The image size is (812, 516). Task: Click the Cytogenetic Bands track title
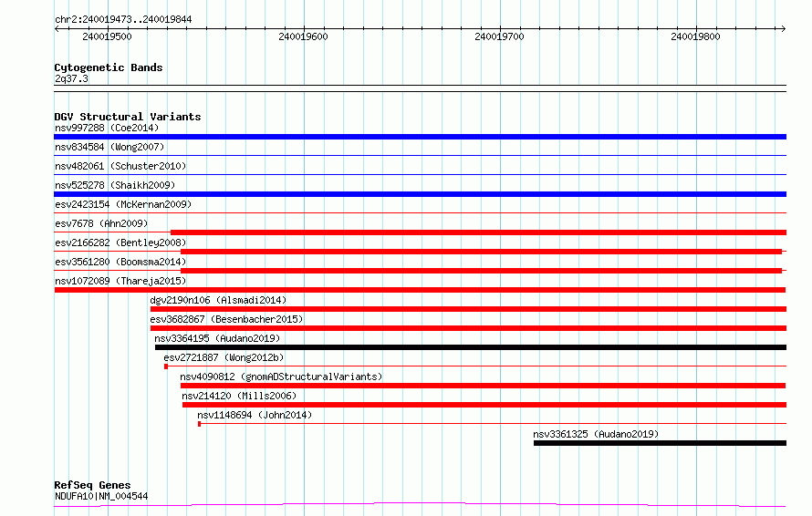click(x=109, y=67)
